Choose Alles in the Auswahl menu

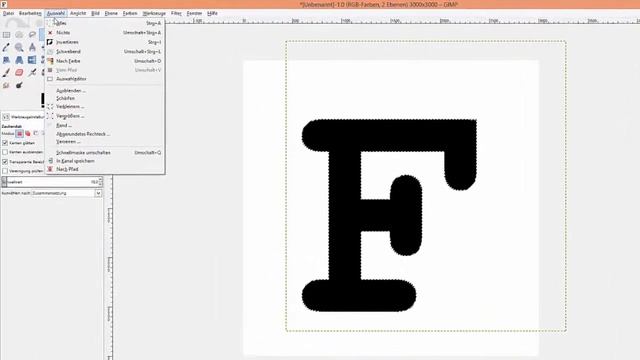(104, 23)
